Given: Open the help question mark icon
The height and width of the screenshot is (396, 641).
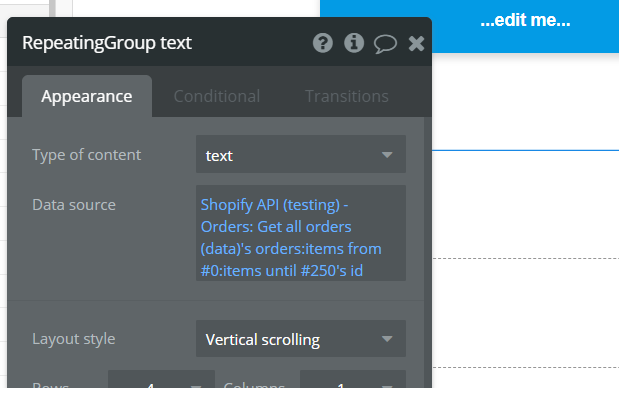Looking at the screenshot, I should tap(323, 43).
